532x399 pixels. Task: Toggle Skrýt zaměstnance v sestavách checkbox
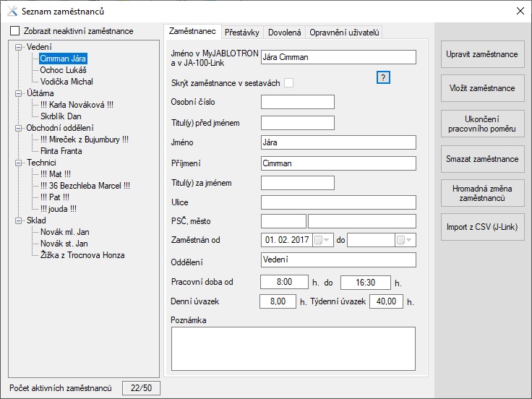[289, 83]
